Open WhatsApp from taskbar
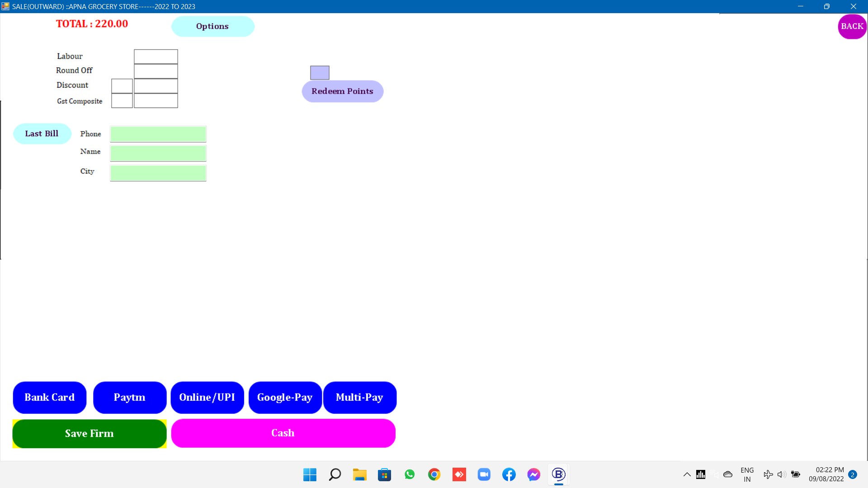Screen dimensions: 868x488 [x=410, y=474]
